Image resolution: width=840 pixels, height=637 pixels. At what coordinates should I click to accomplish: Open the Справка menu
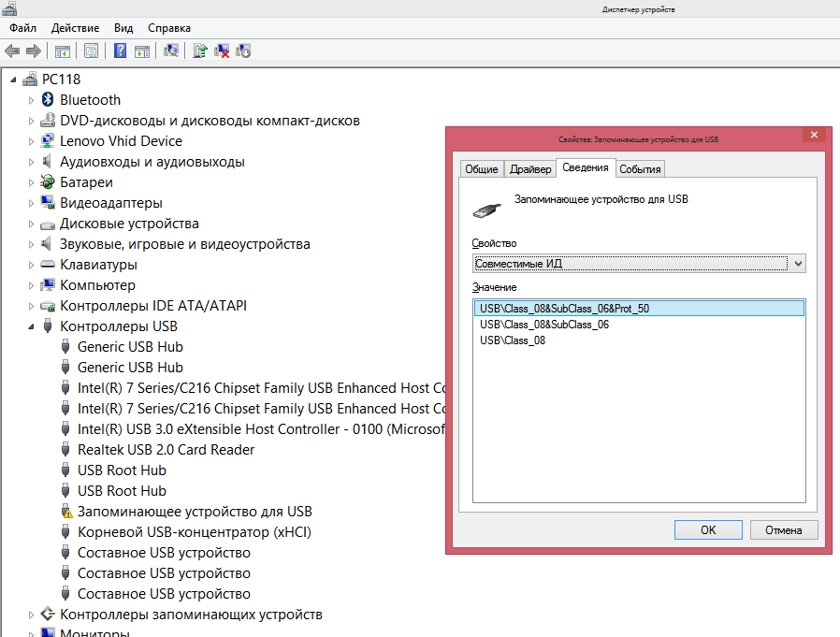[169, 28]
